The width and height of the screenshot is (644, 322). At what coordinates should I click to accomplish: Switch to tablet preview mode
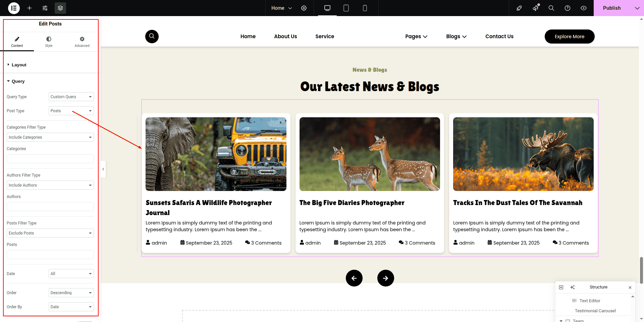[x=346, y=8]
